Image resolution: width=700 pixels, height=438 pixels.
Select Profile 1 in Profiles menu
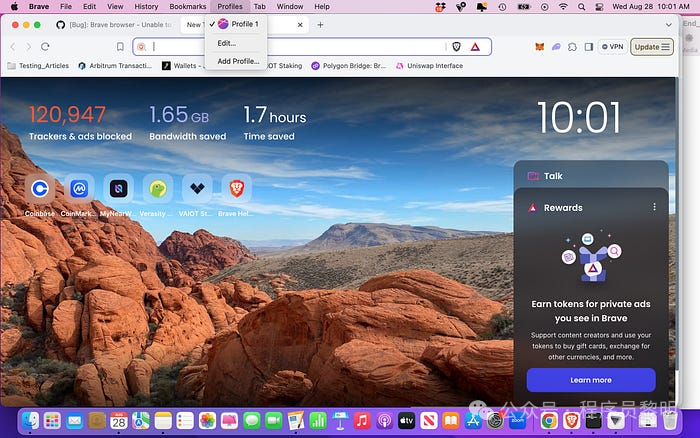[x=236, y=24]
